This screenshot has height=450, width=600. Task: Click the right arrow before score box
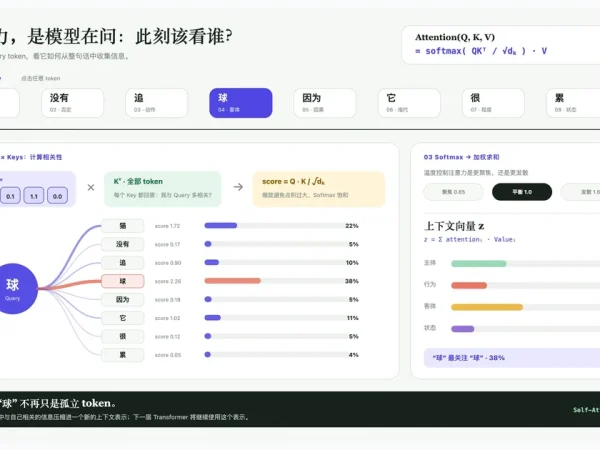click(x=238, y=187)
